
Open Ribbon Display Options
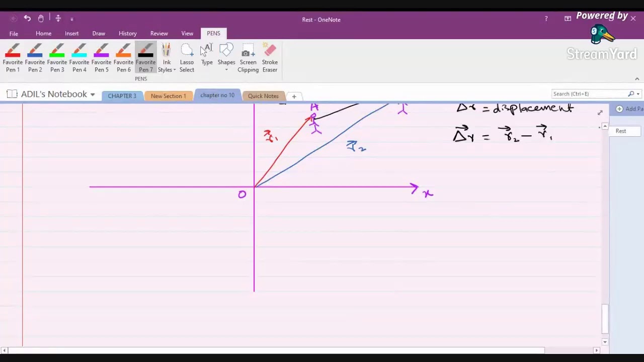coord(568,19)
